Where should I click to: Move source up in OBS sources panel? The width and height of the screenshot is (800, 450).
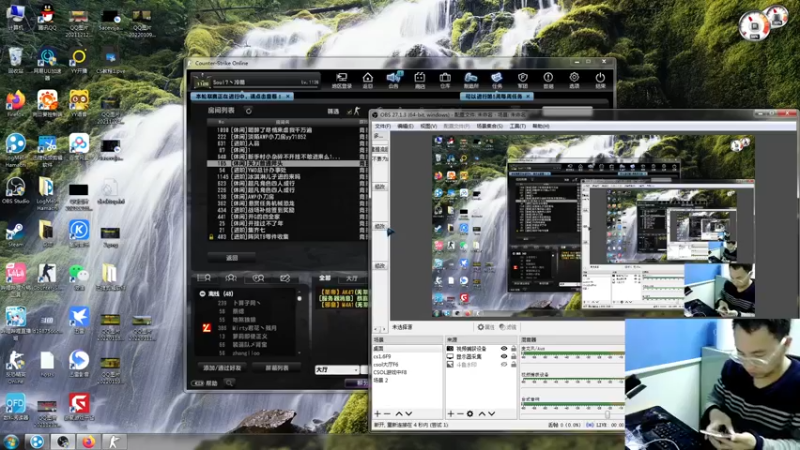click(482, 414)
